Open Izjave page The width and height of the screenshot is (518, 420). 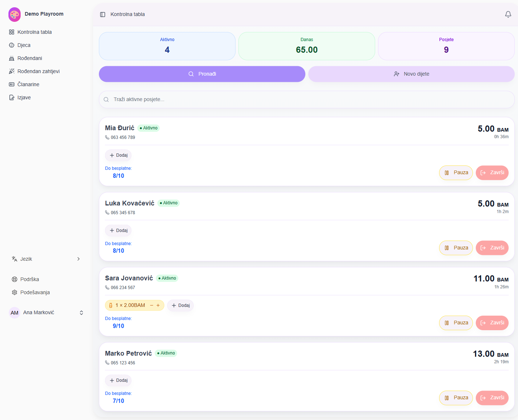(46, 97)
